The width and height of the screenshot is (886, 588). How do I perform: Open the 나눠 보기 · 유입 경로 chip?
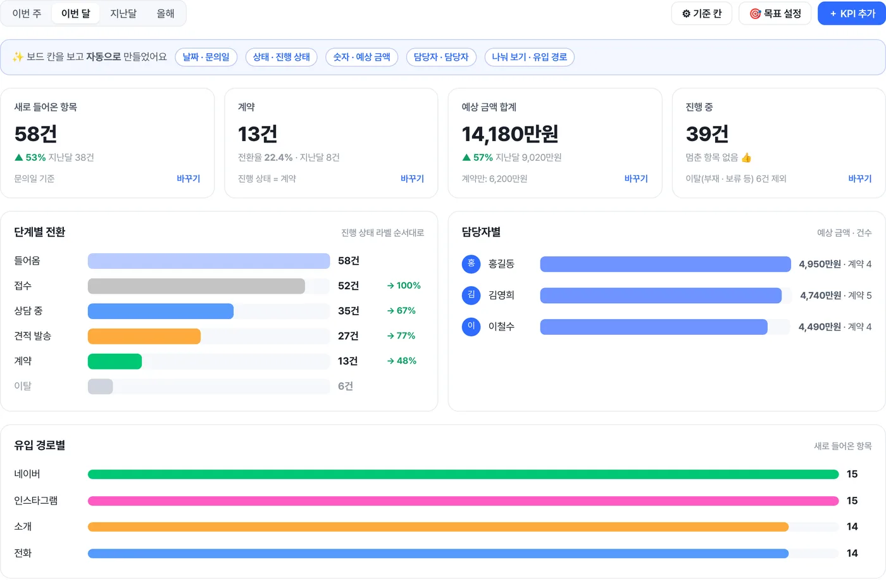point(530,57)
